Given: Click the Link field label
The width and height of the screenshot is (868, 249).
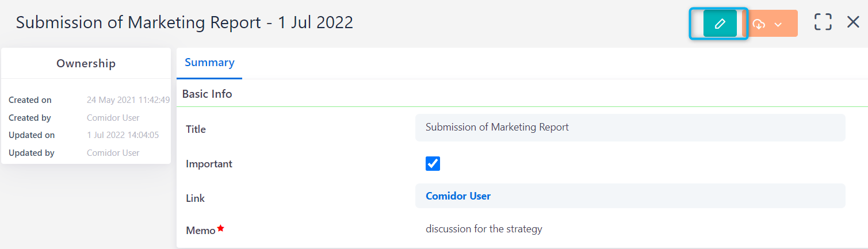Looking at the screenshot, I should pyautogui.click(x=195, y=198).
